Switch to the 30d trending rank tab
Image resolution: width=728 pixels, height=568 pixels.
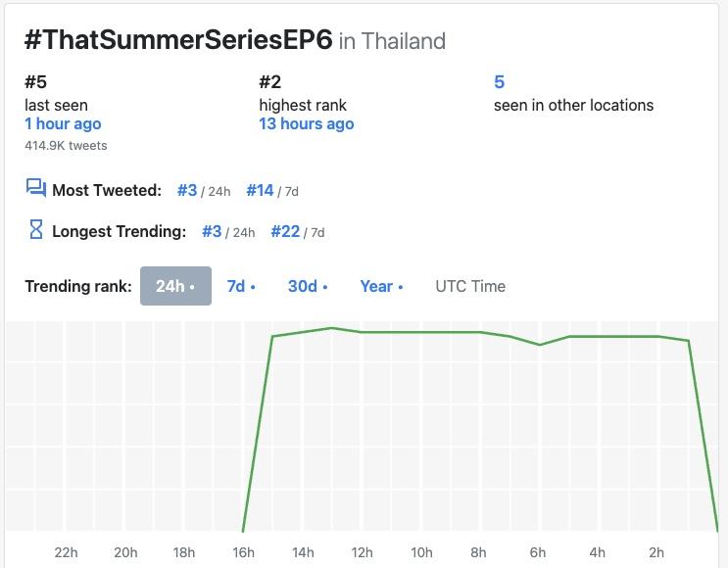(308, 286)
